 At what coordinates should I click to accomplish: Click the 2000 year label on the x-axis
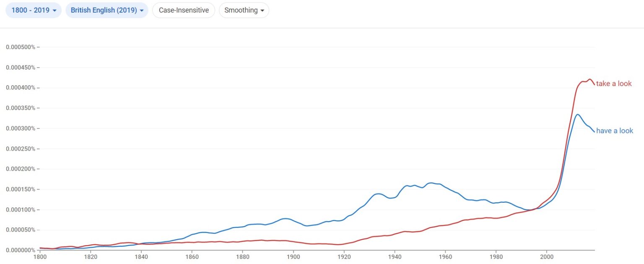[x=547, y=255]
